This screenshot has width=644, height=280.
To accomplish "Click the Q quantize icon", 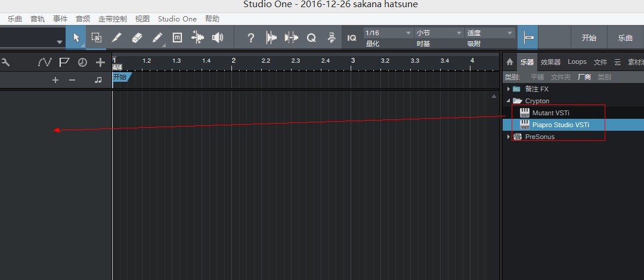I will pyautogui.click(x=311, y=38).
